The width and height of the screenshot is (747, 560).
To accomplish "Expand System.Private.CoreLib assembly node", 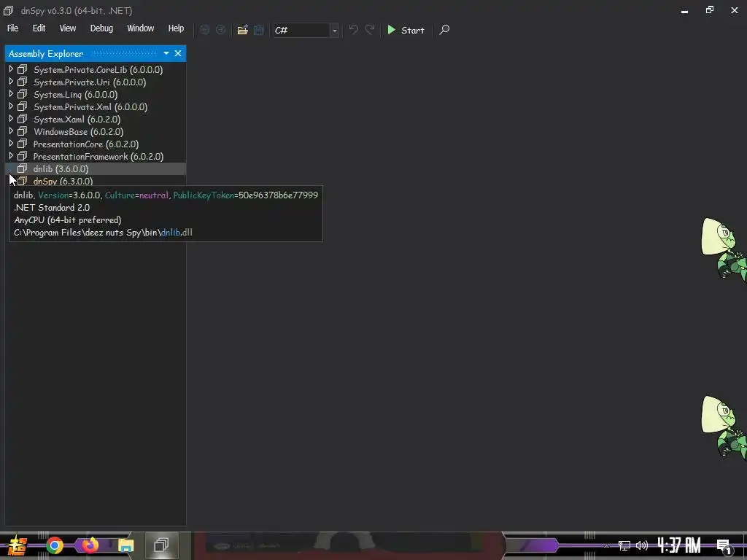I will pyautogui.click(x=11, y=69).
